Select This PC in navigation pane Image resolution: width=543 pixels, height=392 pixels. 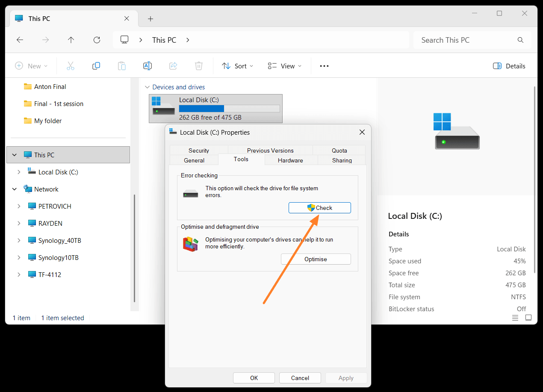[68, 155]
